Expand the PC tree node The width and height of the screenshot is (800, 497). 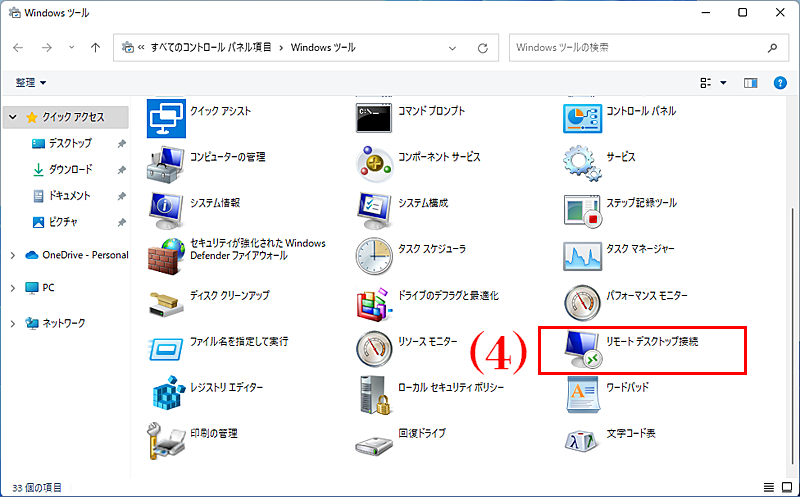pos(13,288)
